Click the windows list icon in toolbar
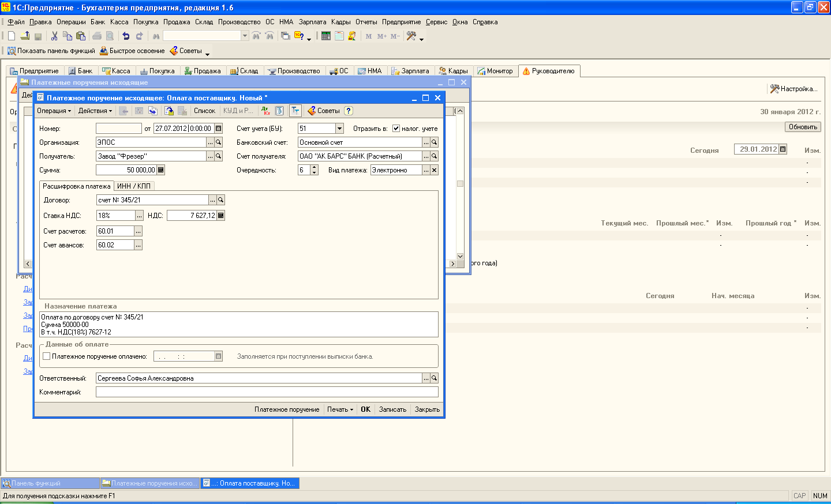Viewport: 831px width, 504px height. tap(286, 36)
